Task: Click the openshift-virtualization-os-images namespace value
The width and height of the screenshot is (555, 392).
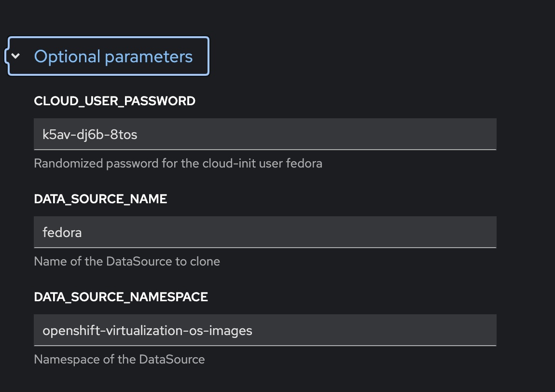Action: click(x=147, y=330)
